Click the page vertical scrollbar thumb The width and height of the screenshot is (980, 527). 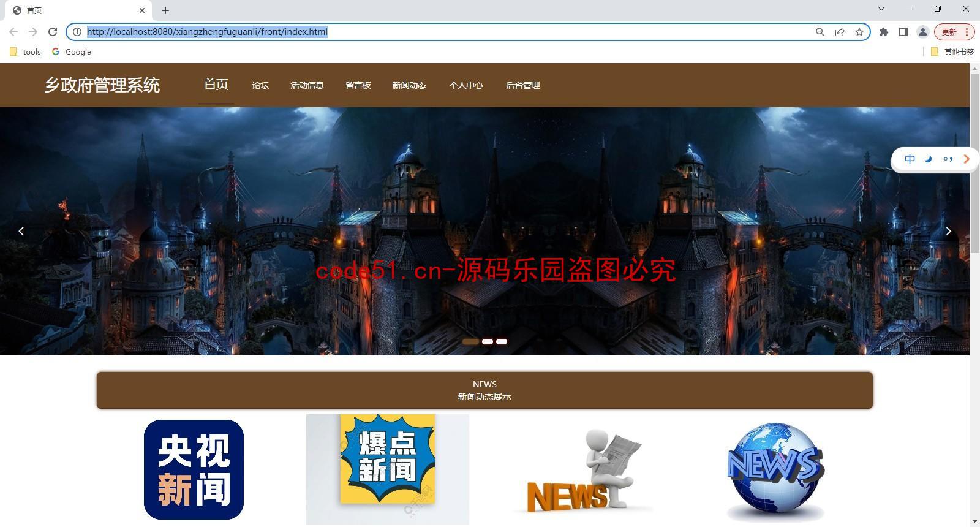click(974, 164)
